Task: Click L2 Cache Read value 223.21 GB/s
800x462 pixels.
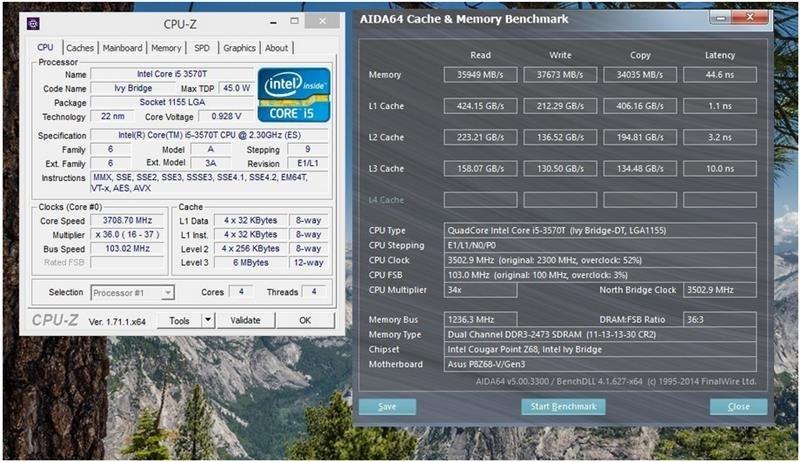Action: pos(480,137)
